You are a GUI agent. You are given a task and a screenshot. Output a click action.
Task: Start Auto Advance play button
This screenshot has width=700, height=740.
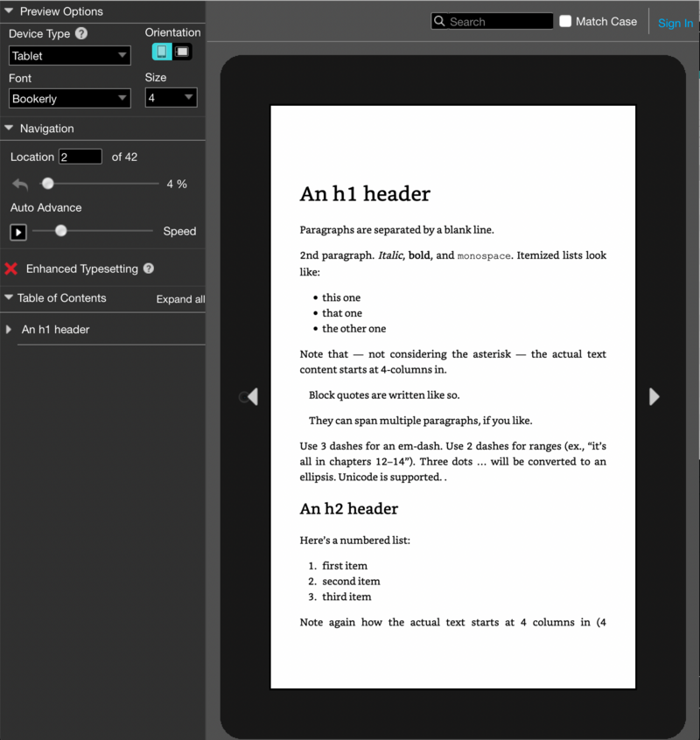18,232
